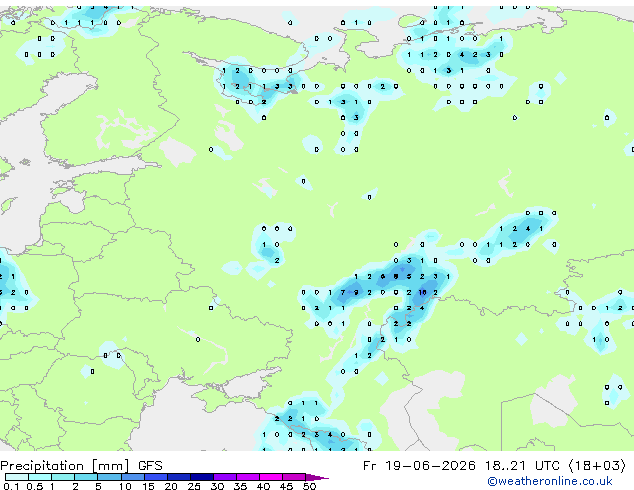The width and height of the screenshot is (634, 490).
Task: Click the "16" precipitation value on the map
Action: tap(423, 292)
